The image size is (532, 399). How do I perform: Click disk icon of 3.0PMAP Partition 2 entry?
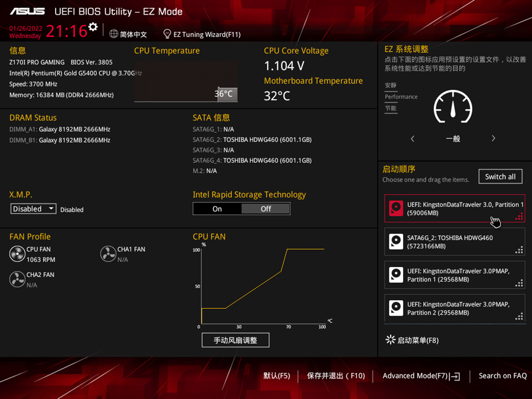point(396,308)
